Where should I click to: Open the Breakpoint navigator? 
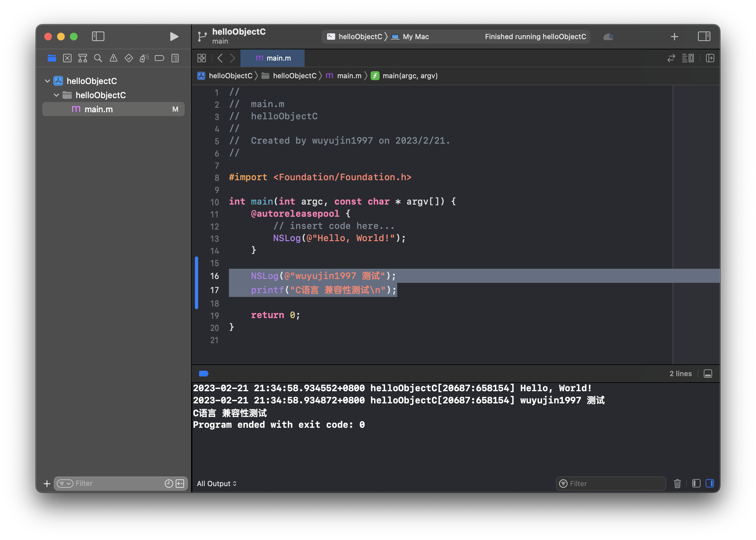pos(159,58)
